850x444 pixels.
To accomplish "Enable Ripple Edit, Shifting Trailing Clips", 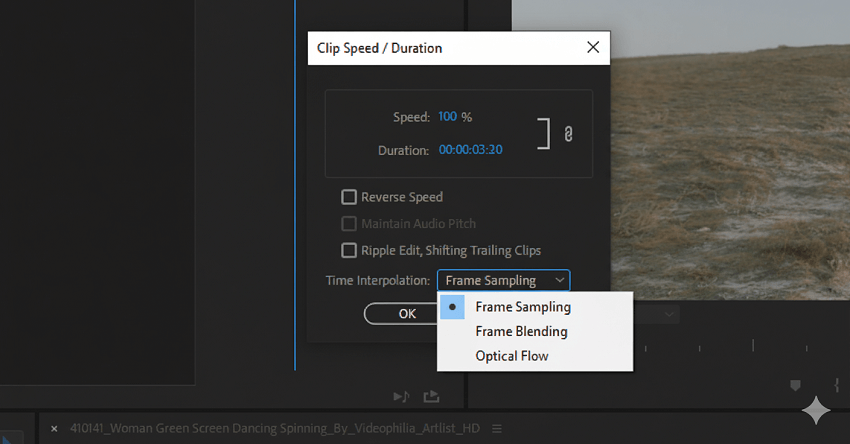I will coord(349,250).
